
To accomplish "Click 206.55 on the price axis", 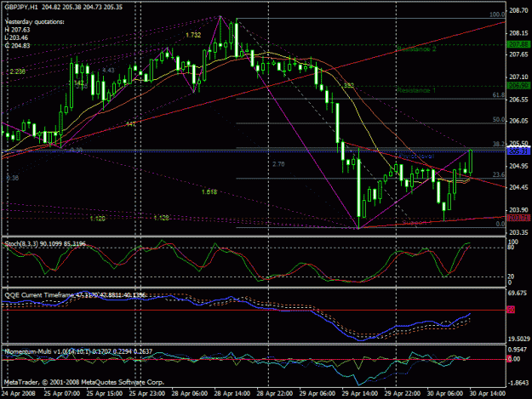I will (x=518, y=100).
